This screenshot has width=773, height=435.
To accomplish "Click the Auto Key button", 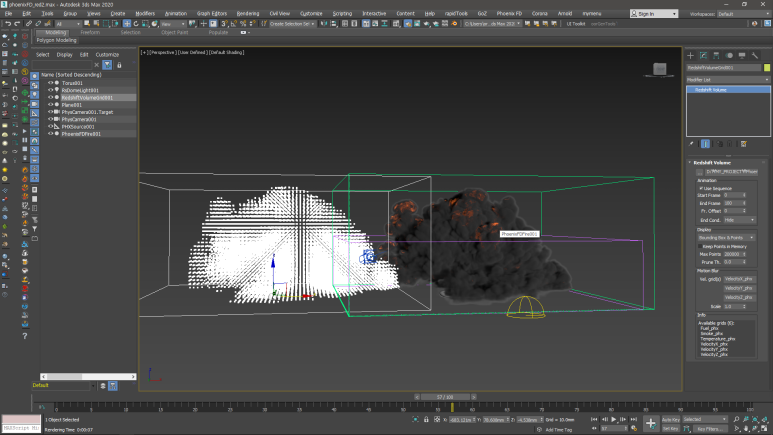I will click(672, 419).
